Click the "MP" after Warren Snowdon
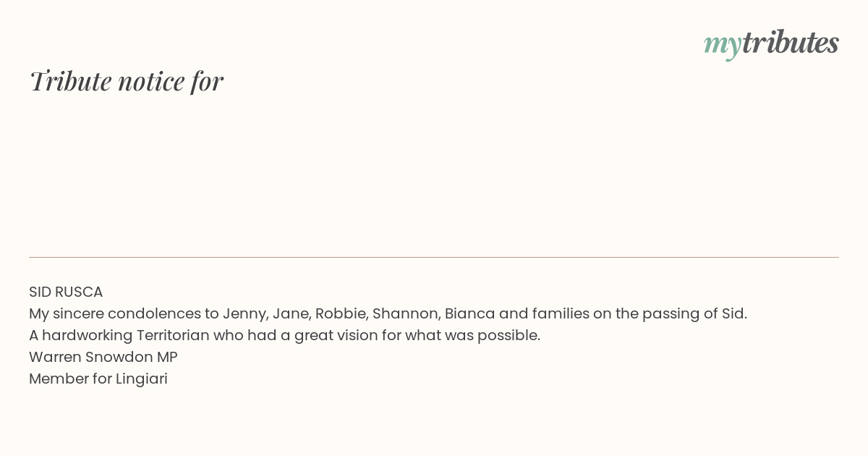Viewport: 868px width, 456px height. click(167, 357)
